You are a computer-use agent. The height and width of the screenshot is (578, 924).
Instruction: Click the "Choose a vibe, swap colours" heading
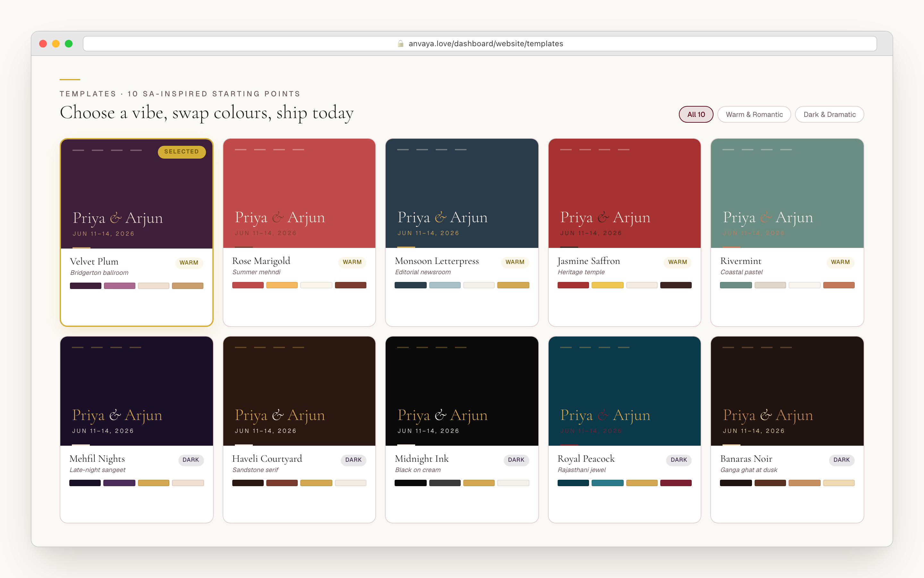pyautogui.click(x=207, y=112)
